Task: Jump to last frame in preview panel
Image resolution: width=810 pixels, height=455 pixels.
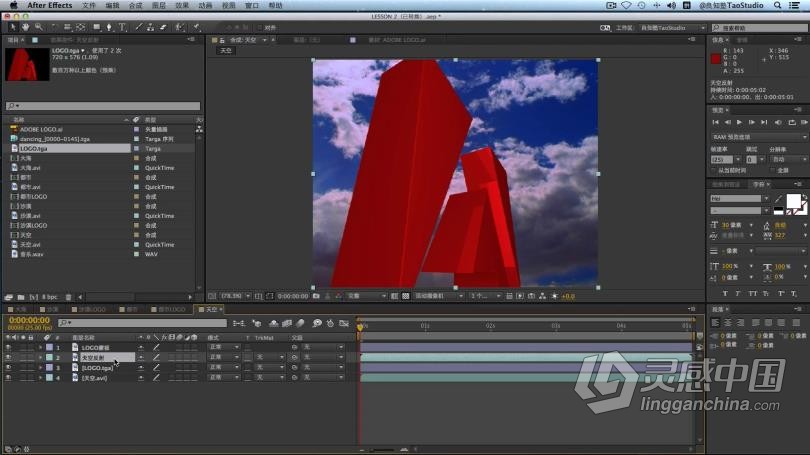Action: click(x=764, y=122)
